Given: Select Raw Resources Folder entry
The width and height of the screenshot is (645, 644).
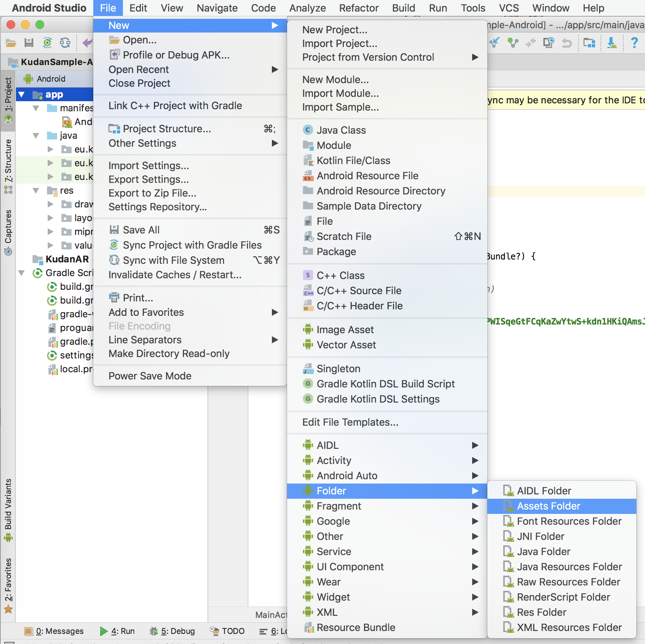Looking at the screenshot, I should [x=562, y=582].
